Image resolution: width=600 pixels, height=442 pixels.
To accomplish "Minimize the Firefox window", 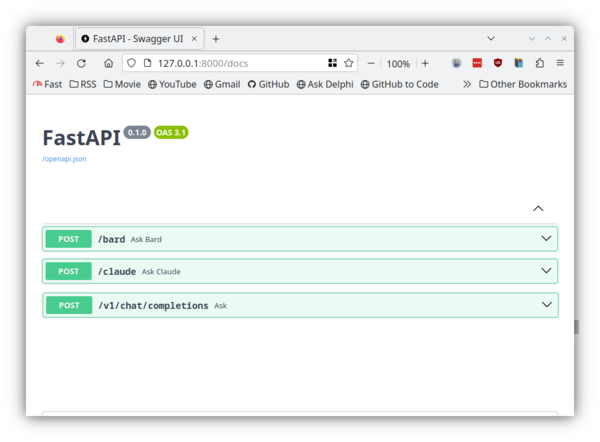I will 532,39.
